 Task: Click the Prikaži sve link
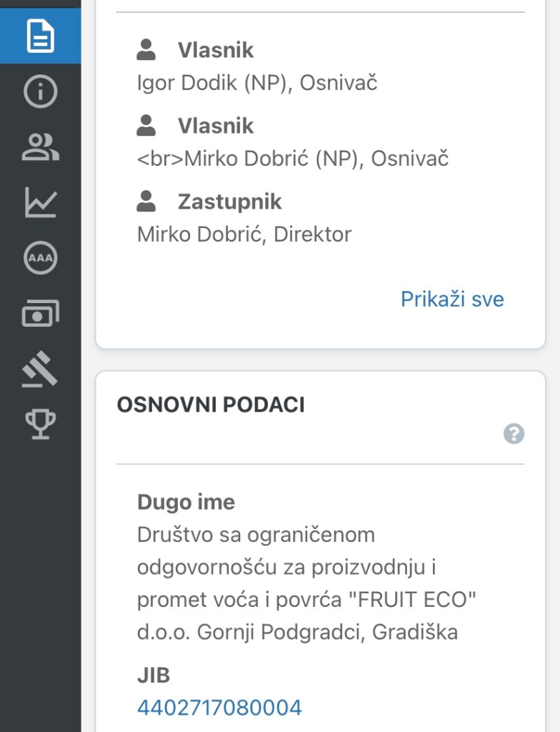pyautogui.click(x=452, y=299)
